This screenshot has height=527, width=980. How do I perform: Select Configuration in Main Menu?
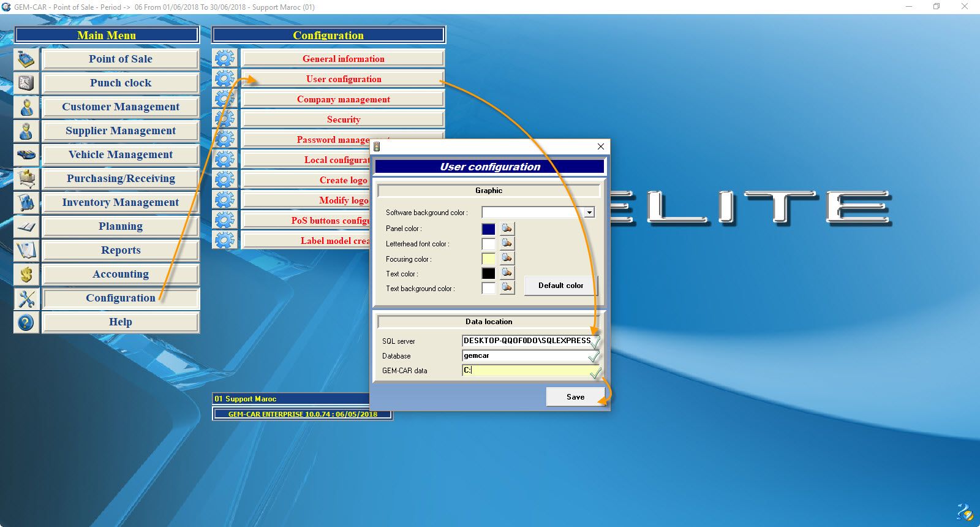click(121, 298)
